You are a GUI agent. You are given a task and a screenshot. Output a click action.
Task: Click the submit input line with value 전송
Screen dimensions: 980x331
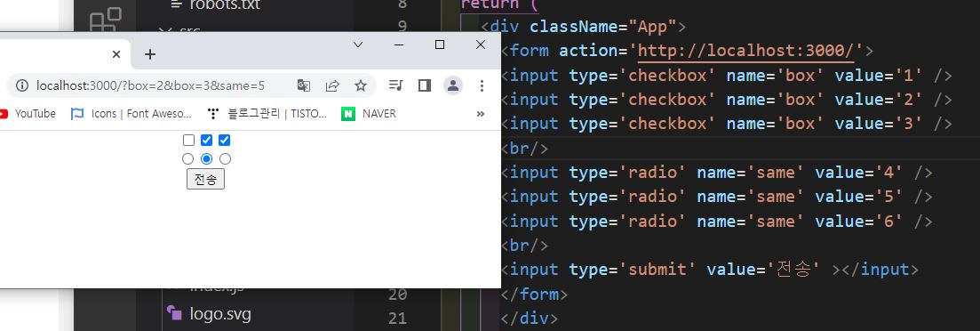(710, 270)
